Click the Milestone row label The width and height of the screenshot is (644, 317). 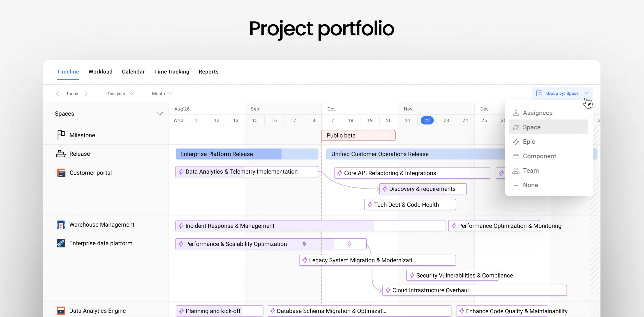click(82, 135)
